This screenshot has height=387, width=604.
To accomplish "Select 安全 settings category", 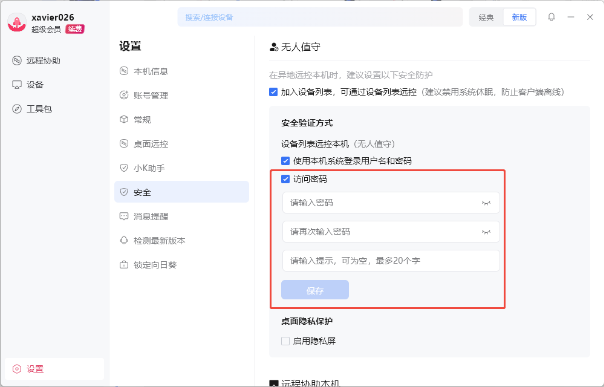I will point(181,192).
